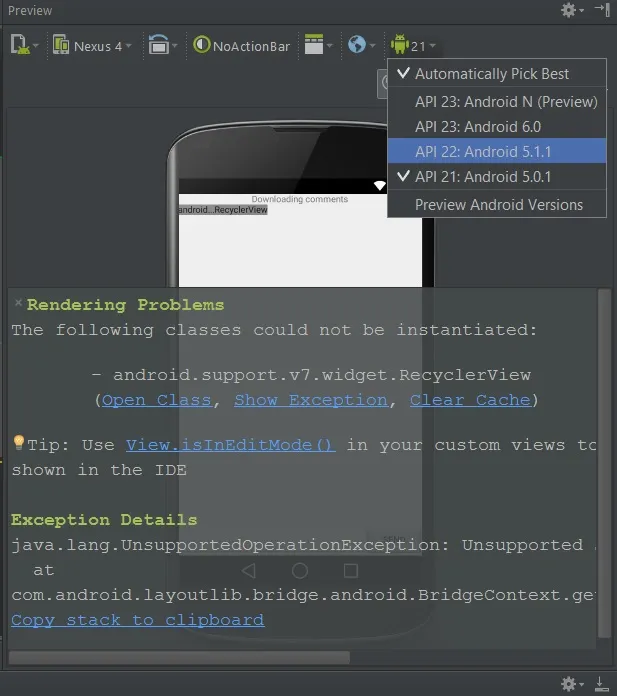
Task: Click the device back navigation triangle
Action: coord(249,570)
